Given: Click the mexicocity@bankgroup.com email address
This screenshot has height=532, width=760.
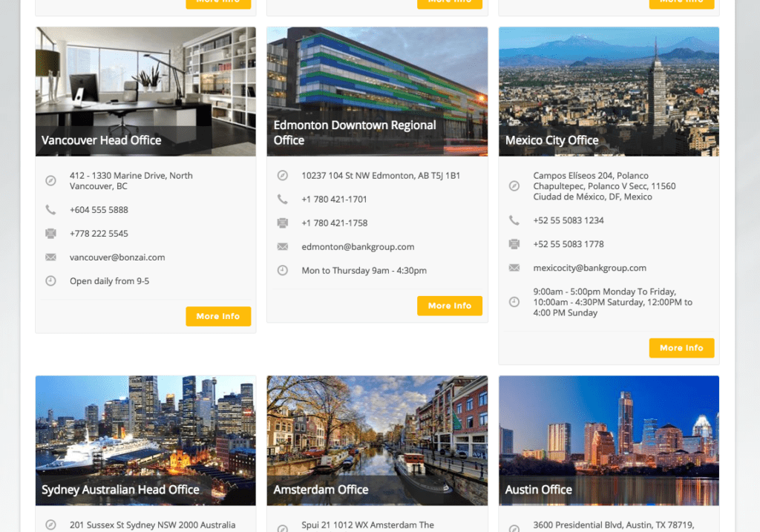Looking at the screenshot, I should pos(589,268).
